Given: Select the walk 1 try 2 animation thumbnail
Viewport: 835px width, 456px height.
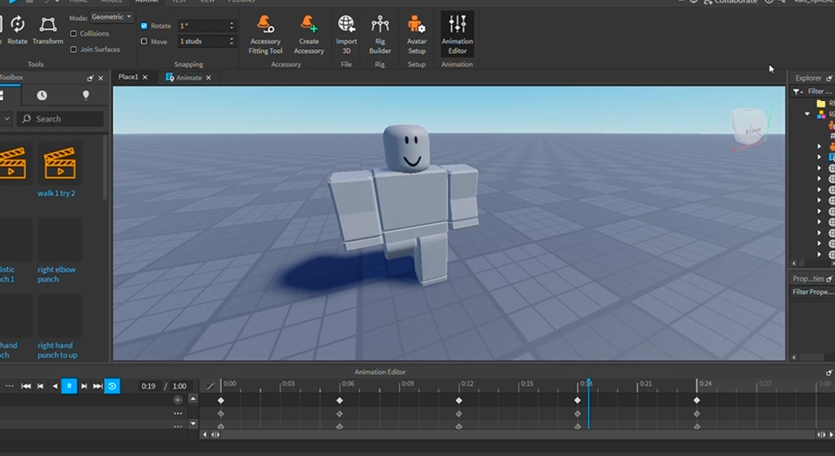Looking at the screenshot, I should point(60,163).
